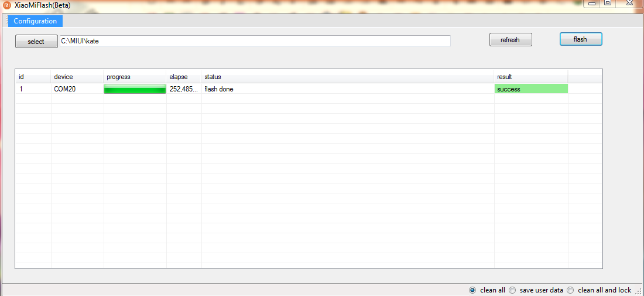Select the clean all and lock option
The image size is (644, 296).
click(570, 290)
